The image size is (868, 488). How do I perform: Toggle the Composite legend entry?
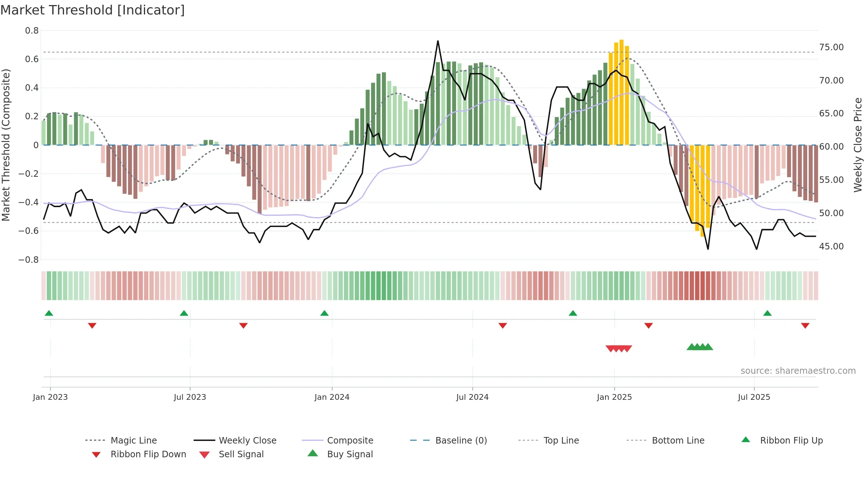point(337,440)
